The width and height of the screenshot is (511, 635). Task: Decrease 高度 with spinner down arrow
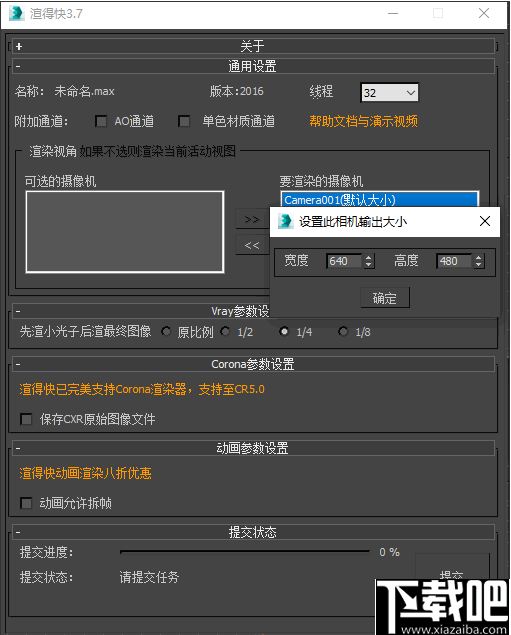coord(479,265)
